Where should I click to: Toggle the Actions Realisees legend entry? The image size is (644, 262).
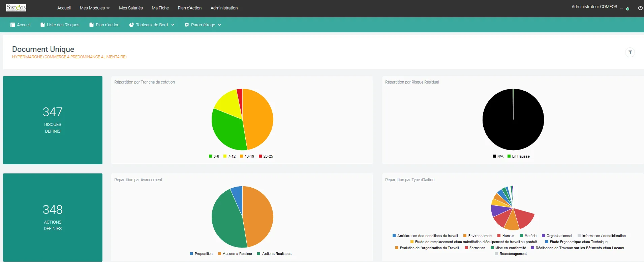[274, 254]
